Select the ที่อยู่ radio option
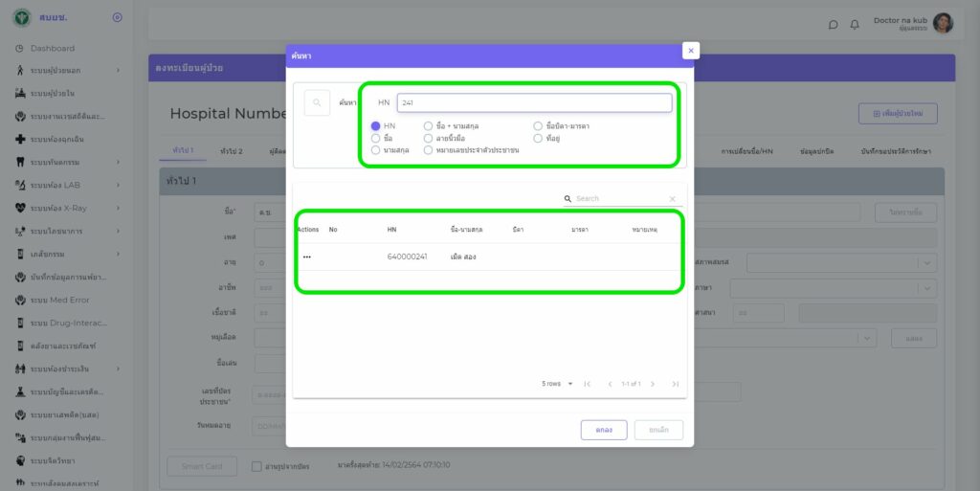980x491 pixels. pos(538,139)
